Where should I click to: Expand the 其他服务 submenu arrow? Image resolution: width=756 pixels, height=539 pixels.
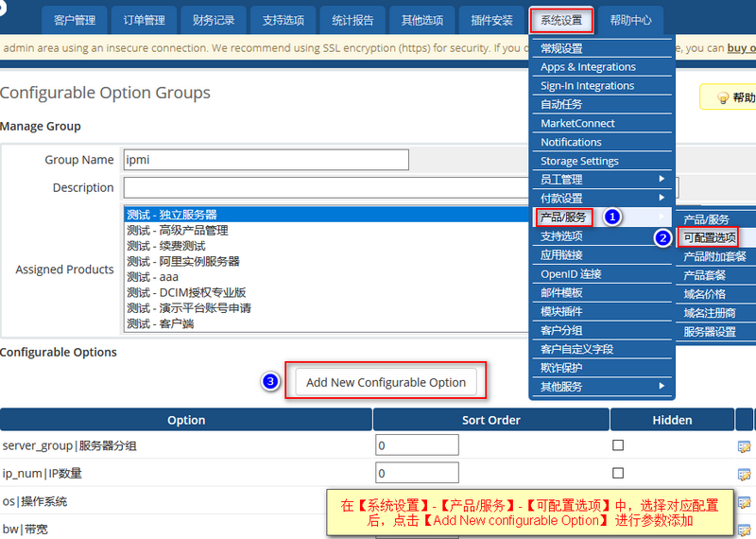tap(662, 386)
